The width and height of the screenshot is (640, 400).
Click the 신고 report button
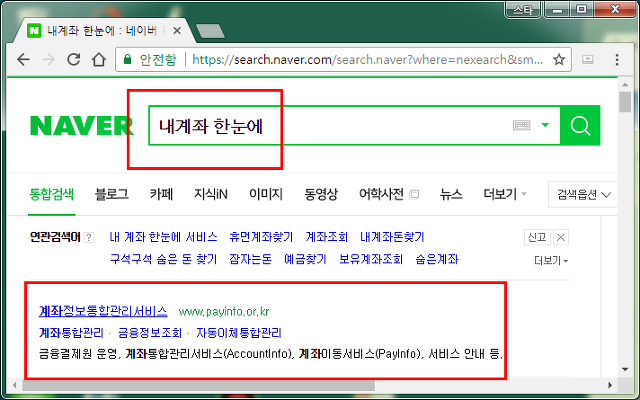[537, 237]
